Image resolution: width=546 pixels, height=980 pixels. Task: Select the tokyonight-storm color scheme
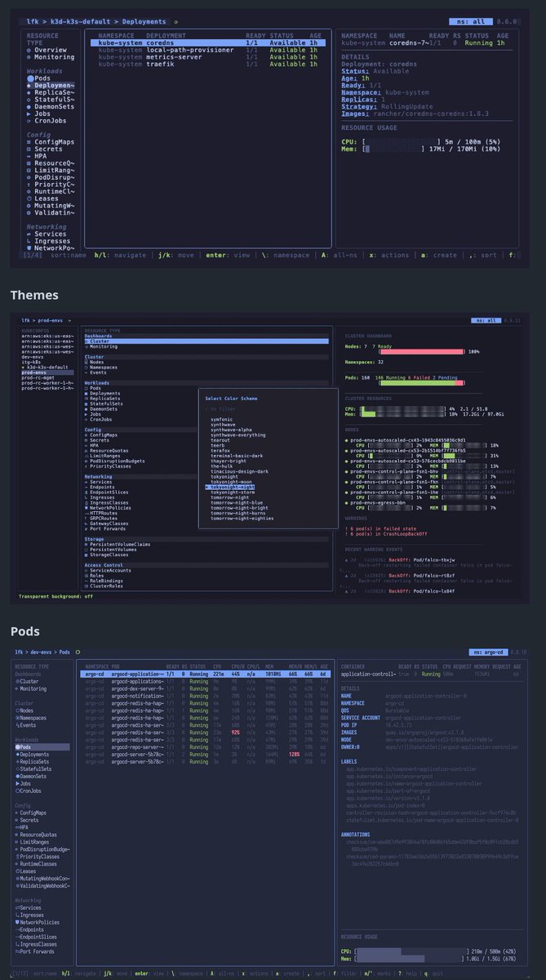[232, 492]
